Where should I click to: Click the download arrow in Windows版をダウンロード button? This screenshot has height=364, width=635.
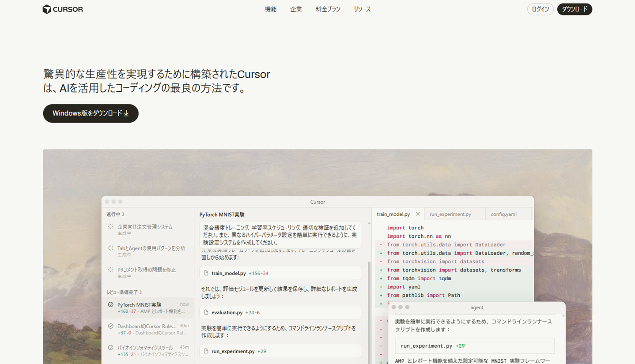click(127, 113)
